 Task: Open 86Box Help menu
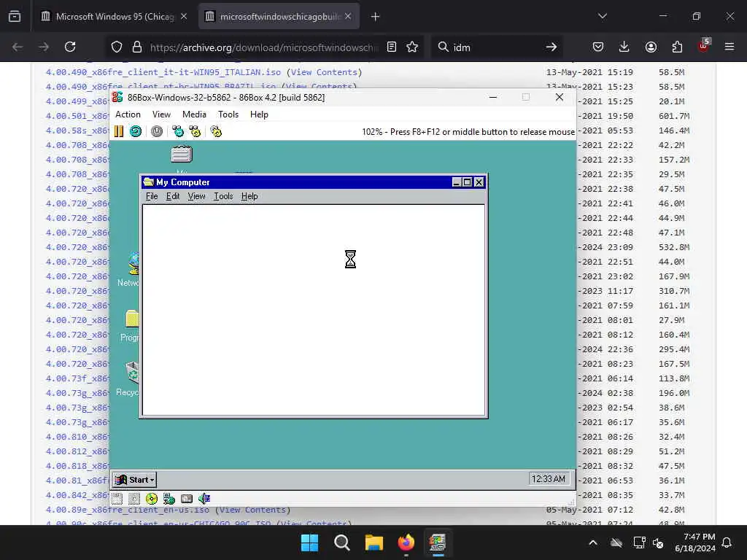click(259, 114)
